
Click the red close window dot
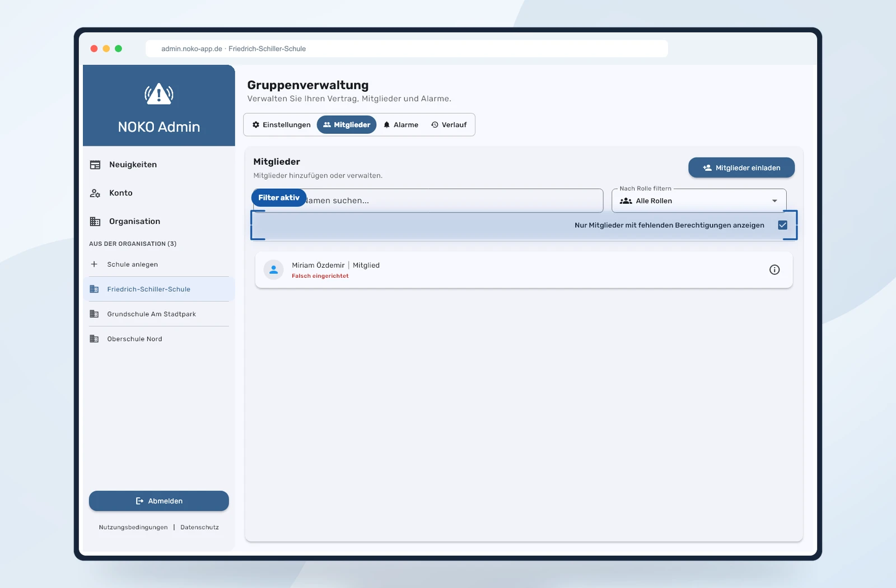94,49
